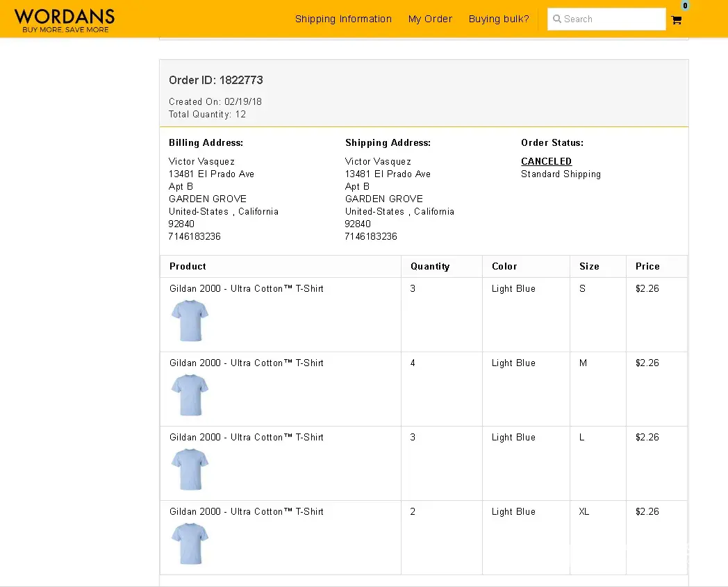Select Gildan 2000 product name in first row
The height and width of the screenshot is (587, 728).
[246, 288]
